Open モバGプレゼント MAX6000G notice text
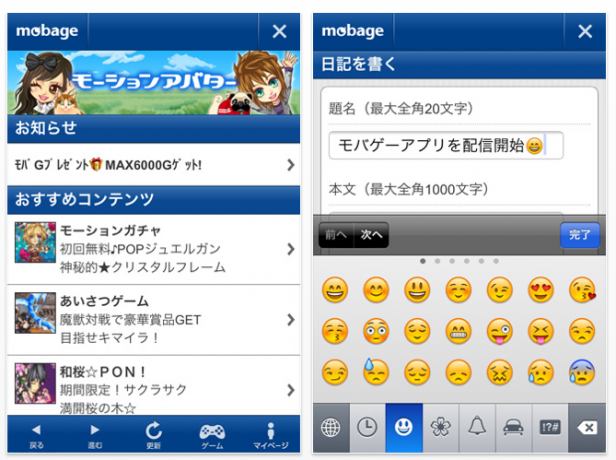Screen dimensions: 616x460 point(108,165)
